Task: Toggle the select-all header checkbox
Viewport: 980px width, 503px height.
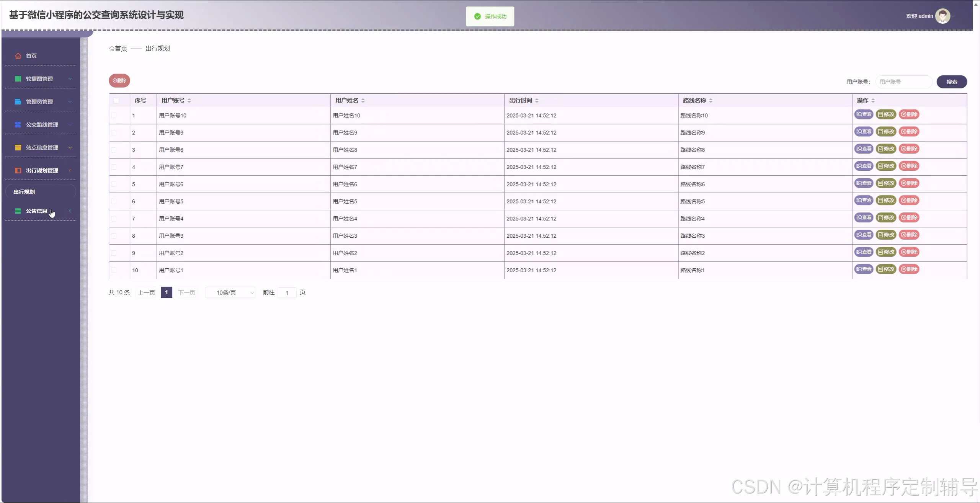Action: tap(116, 101)
